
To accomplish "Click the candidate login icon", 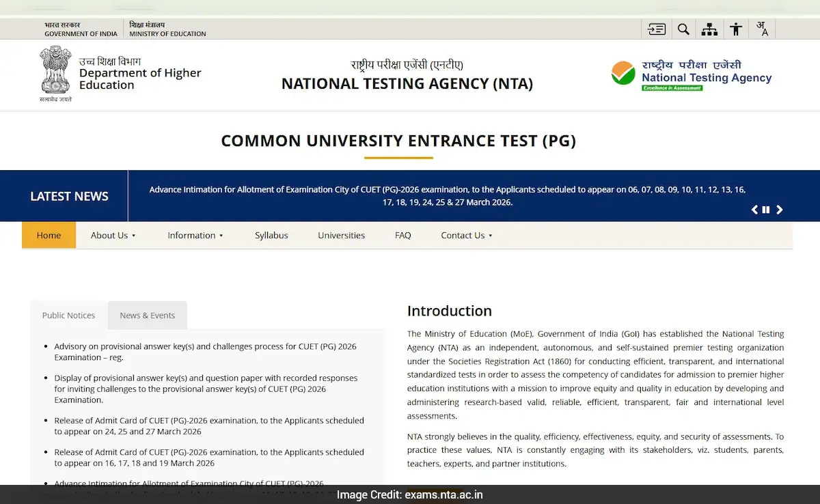I will point(656,29).
